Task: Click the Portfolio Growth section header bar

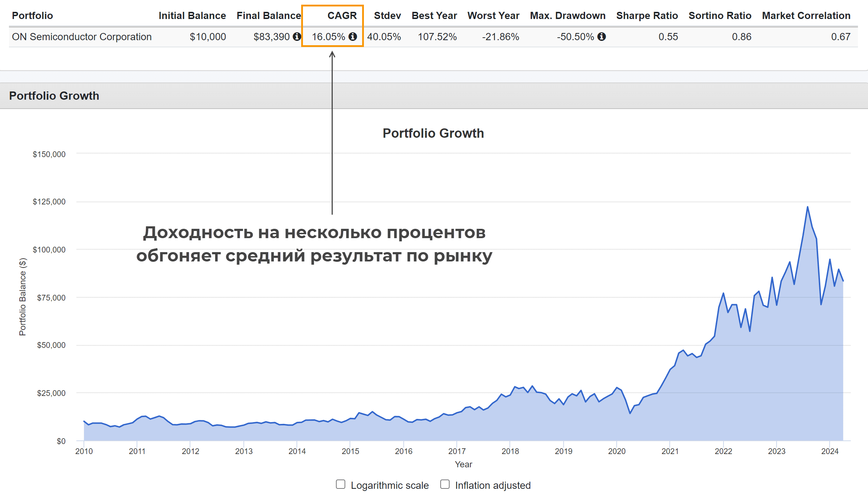Action: (x=434, y=96)
